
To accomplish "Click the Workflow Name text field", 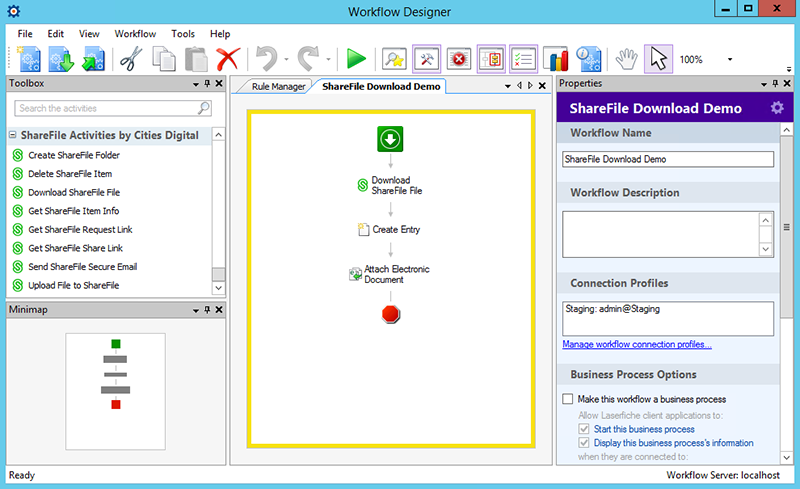I will tap(668, 159).
